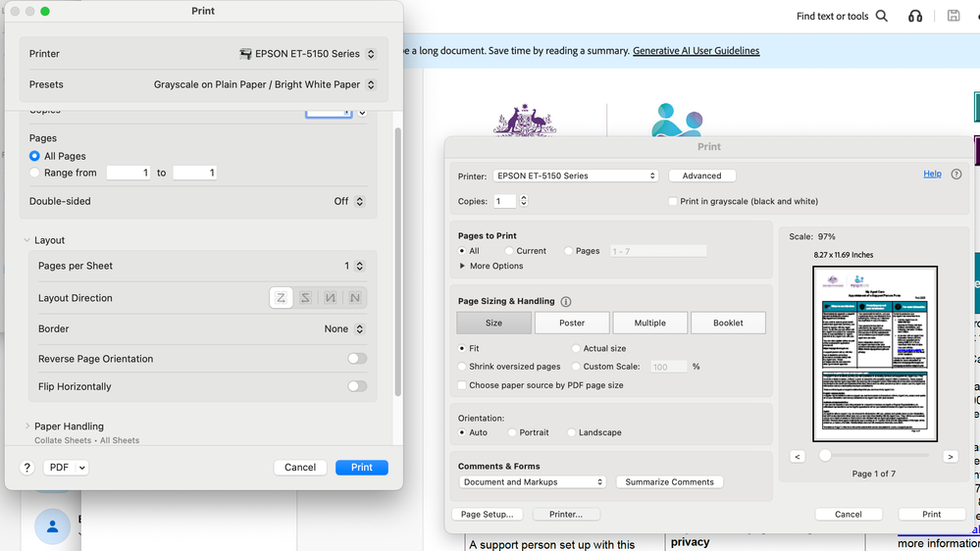This screenshot has width=980, height=551.
Task: Click the user avatar icon at bottom left
Action: [53, 526]
